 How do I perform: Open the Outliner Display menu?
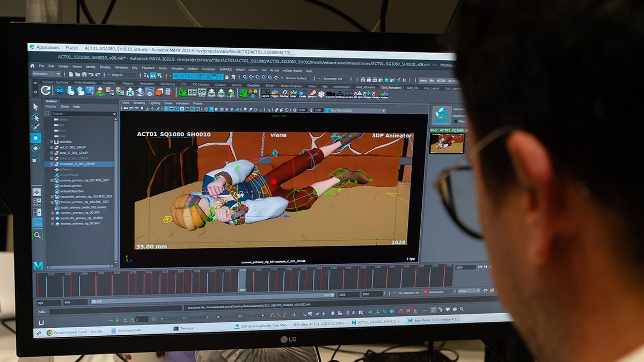click(50, 106)
